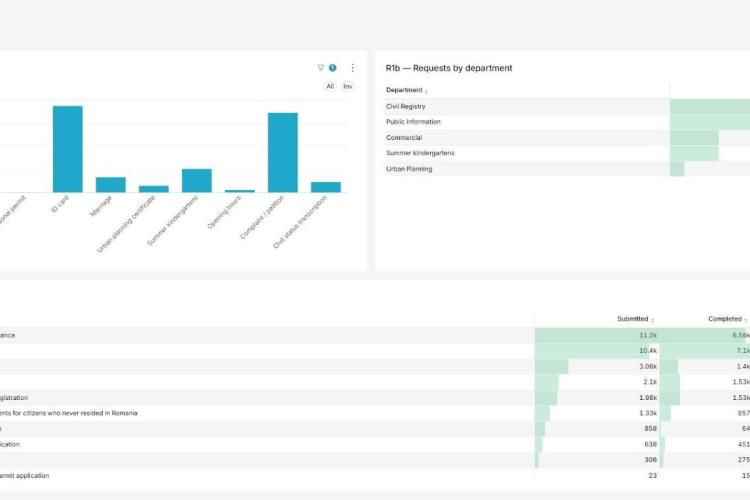Select the 'All' legend button
Screen dimensions: 750x500
tap(330, 86)
